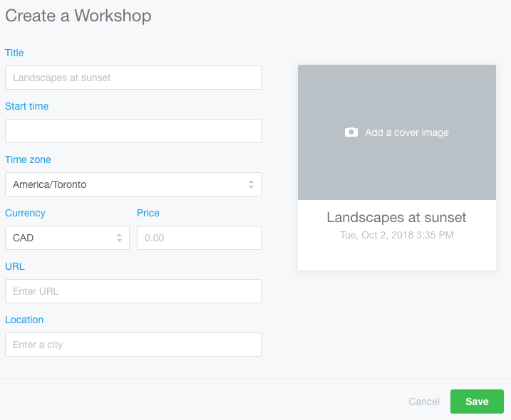Click the camera icon on cover image

point(351,132)
